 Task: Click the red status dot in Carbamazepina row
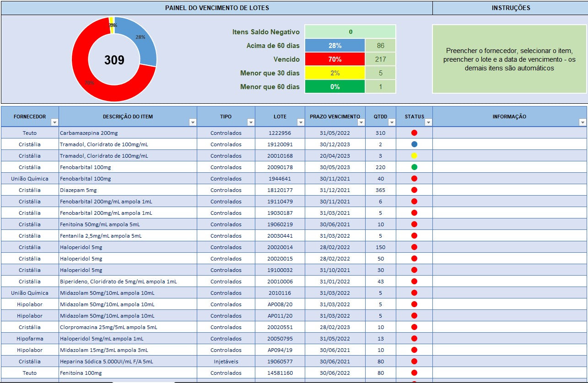414,133
